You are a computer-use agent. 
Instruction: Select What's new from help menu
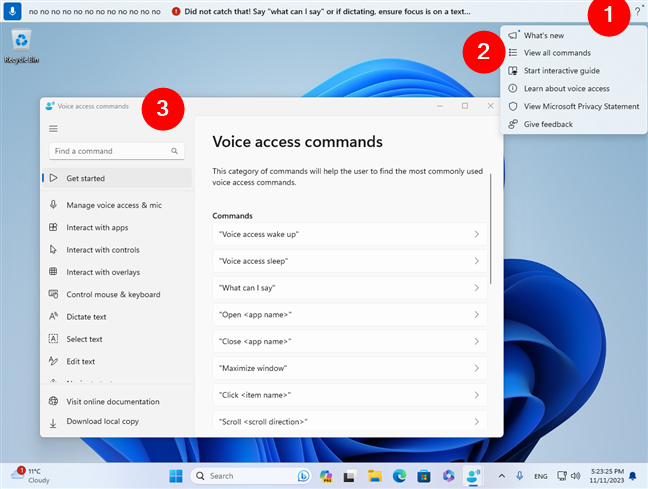pyautogui.click(x=573, y=36)
